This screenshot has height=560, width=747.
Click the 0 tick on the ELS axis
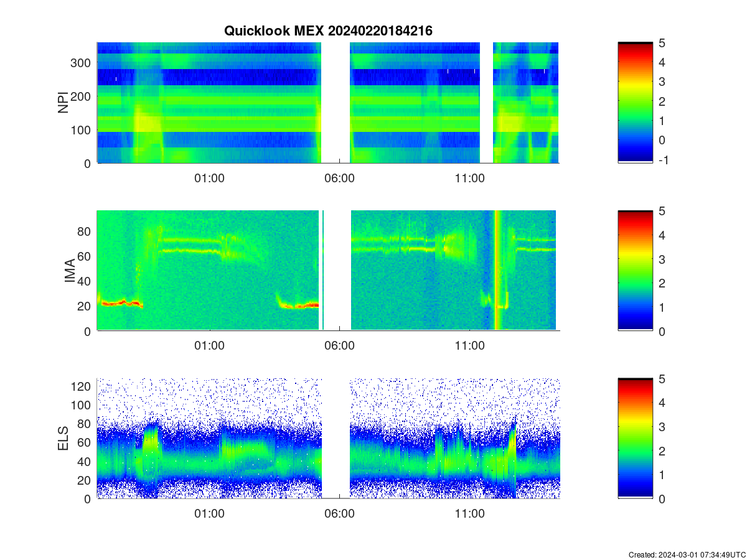pyautogui.click(x=88, y=499)
